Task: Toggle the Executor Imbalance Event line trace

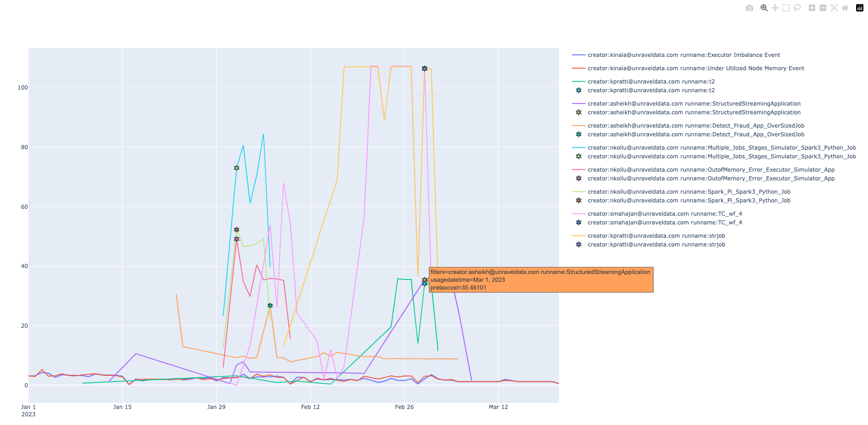Action: [676, 55]
